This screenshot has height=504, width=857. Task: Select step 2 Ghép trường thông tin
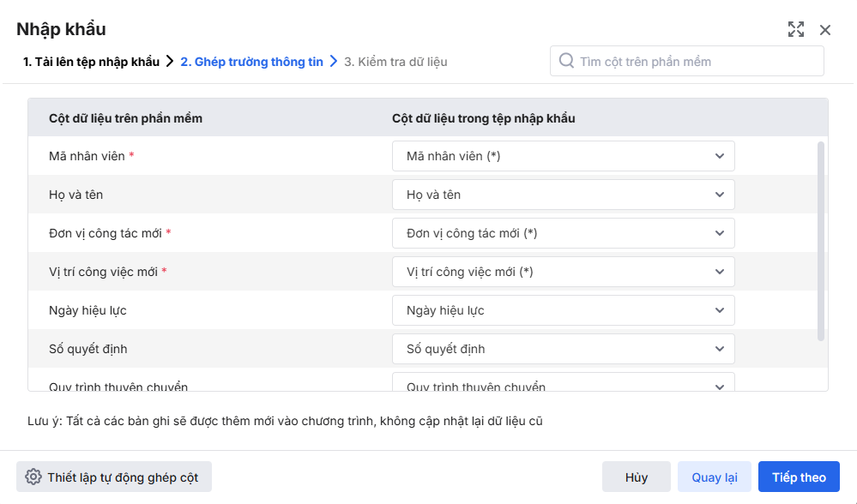point(251,62)
